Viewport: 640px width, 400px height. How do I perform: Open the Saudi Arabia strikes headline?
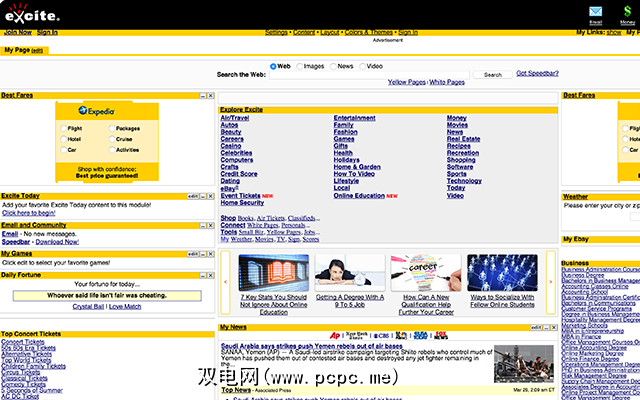click(311, 346)
